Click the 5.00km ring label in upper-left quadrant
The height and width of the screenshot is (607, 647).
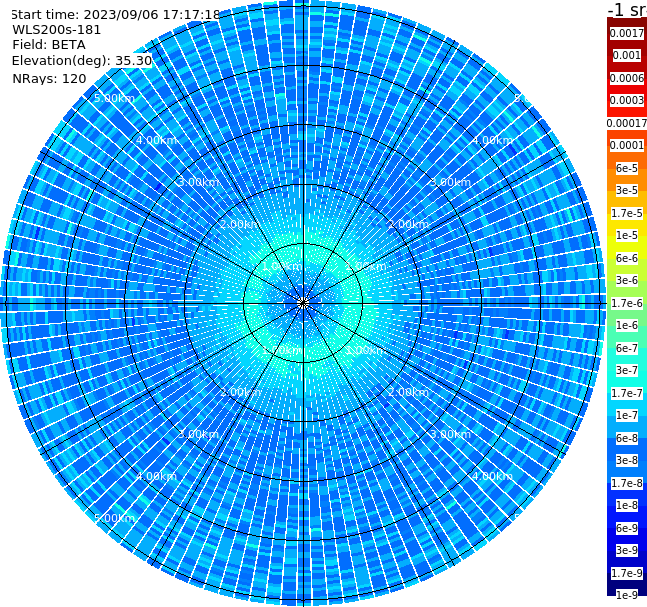coord(114,99)
